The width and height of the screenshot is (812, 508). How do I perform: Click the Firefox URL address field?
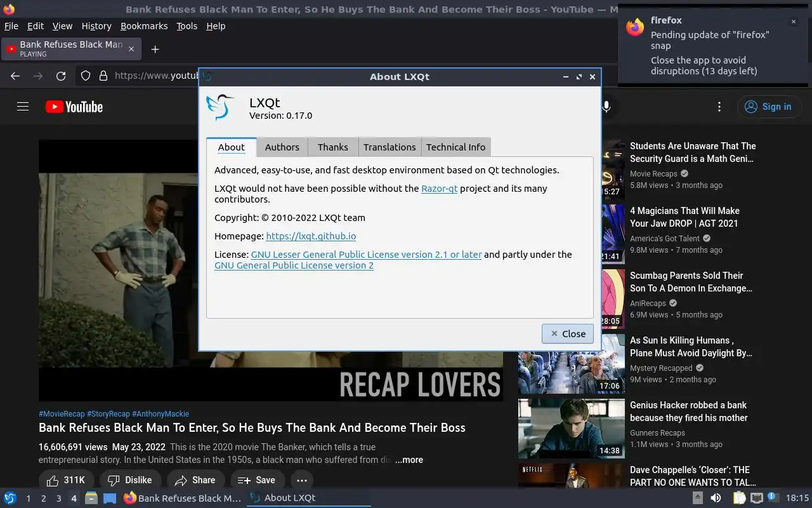click(156, 76)
